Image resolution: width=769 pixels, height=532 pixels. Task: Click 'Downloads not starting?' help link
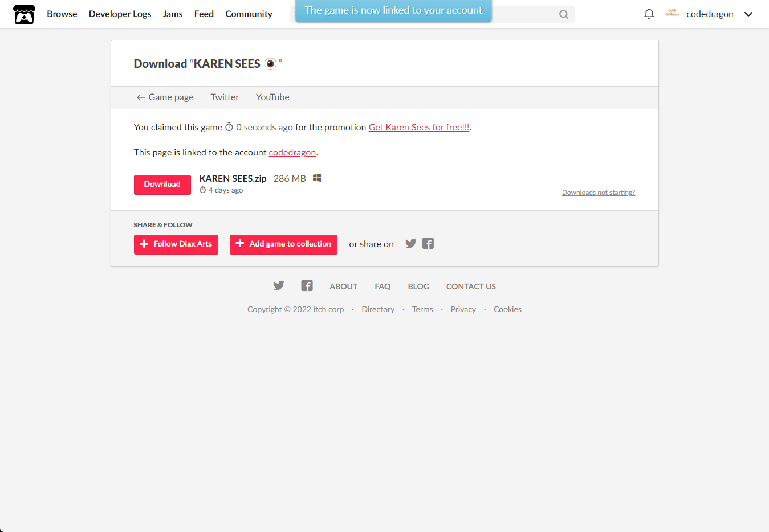pos(599,193)
